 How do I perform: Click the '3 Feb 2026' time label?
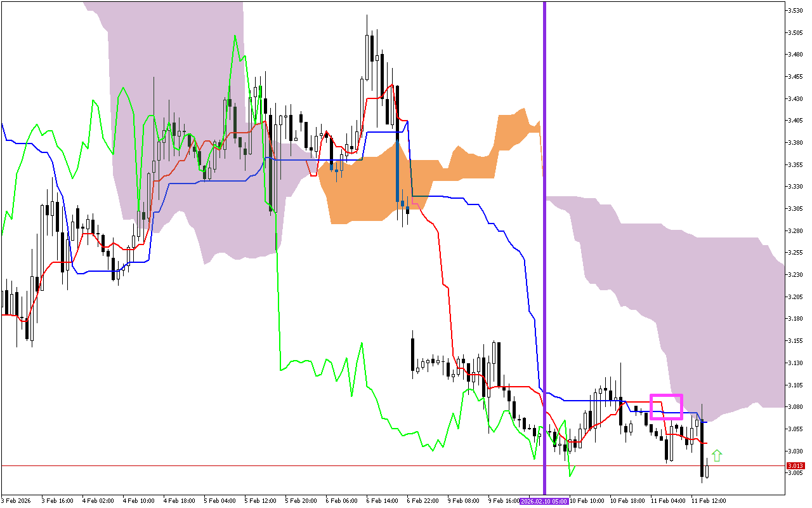[17, 500]
